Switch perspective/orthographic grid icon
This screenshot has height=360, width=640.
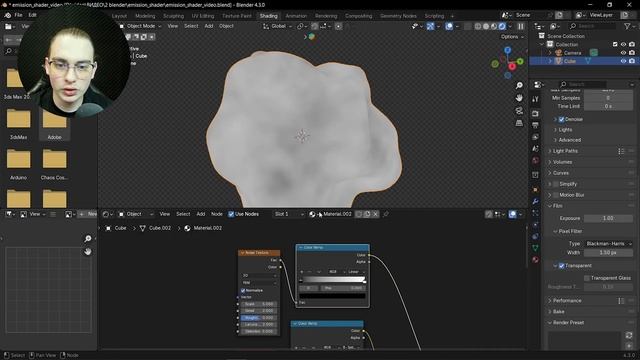pyautogui.click(x=519, y=123)
